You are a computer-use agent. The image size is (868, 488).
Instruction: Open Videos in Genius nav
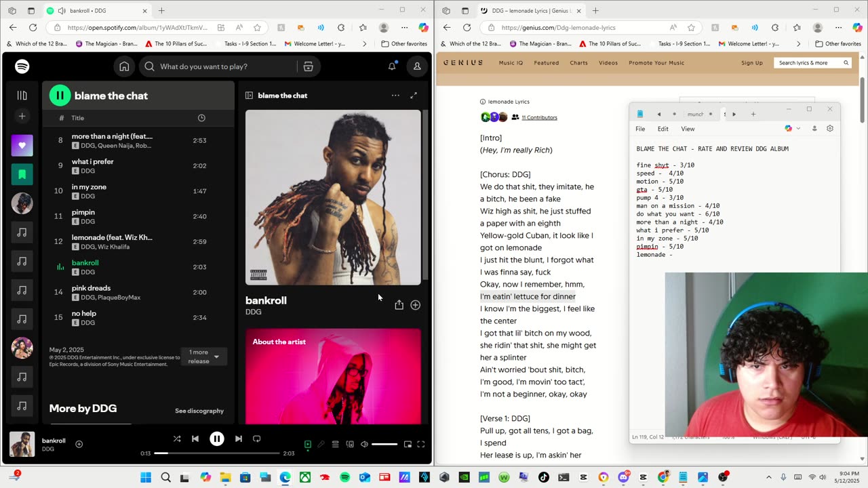(608, 63)
